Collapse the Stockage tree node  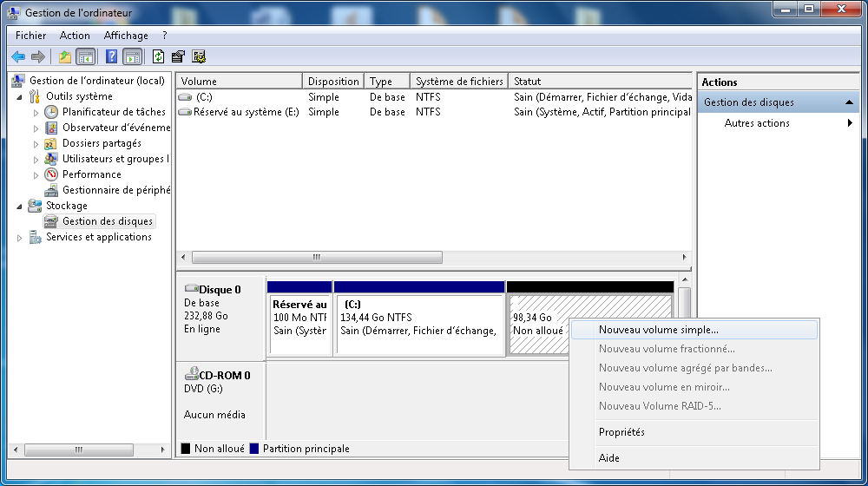click(19, 207)
